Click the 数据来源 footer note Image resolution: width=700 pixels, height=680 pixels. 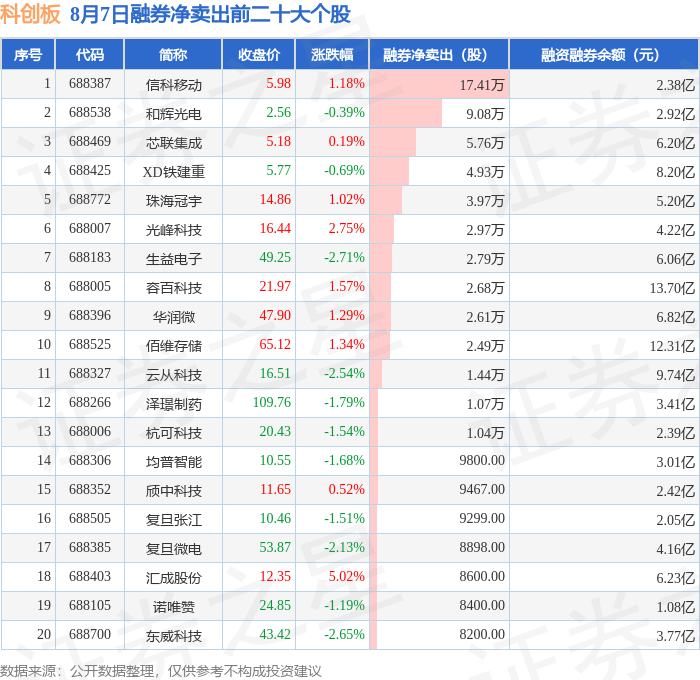(x=161, y=671)
